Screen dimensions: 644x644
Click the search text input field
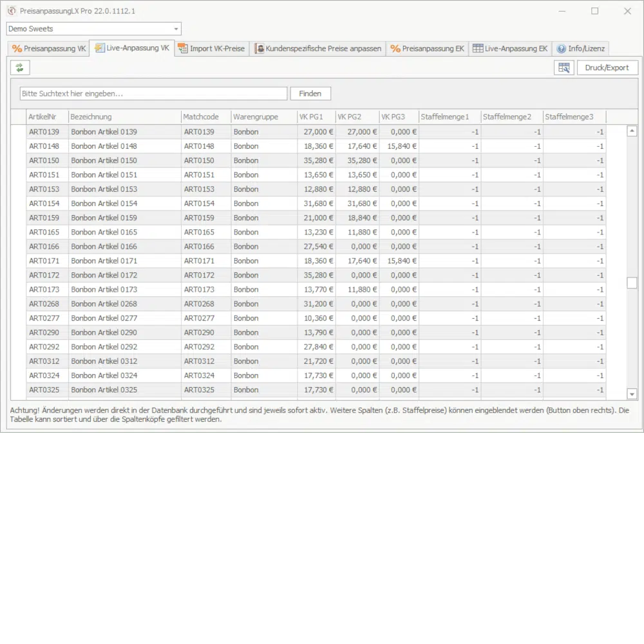[x=153, y=93]
